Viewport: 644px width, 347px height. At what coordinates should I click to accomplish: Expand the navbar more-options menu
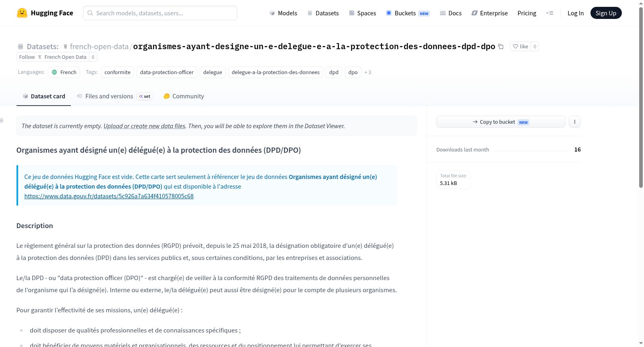pos(549,13)
